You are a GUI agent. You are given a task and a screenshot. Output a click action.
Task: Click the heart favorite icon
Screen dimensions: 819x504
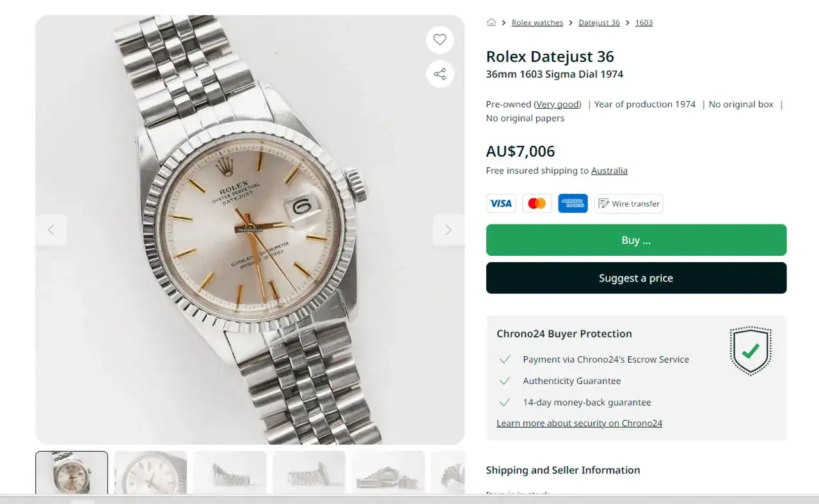click(440, 40)
